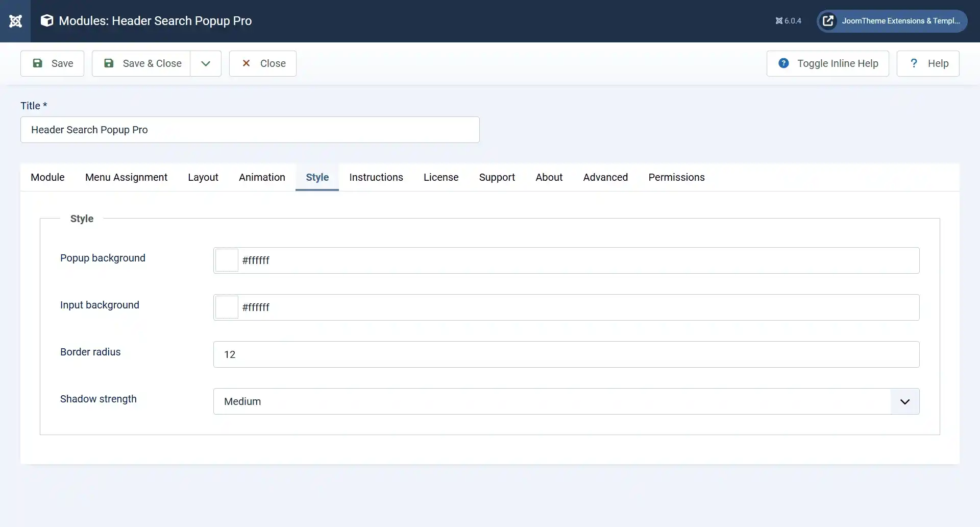980x527 pixels.
Task: Select the Advanced tab
Action: [605, 177]
